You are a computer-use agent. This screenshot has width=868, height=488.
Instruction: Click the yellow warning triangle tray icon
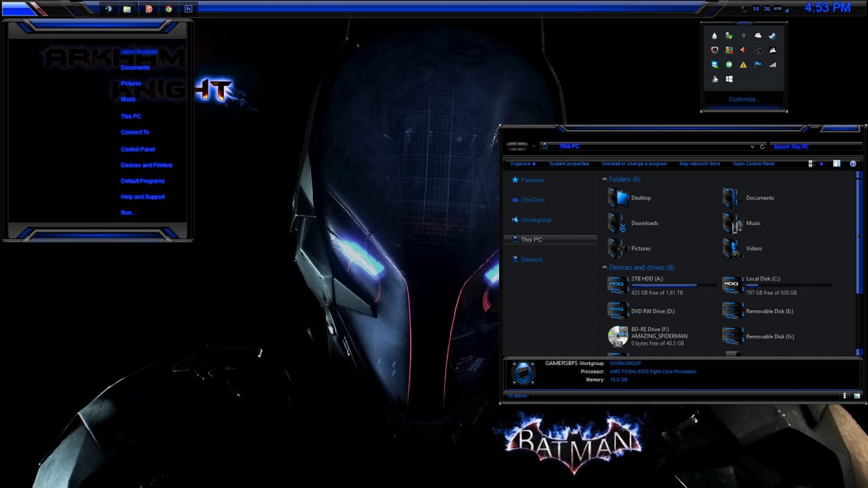[x=743, y=64]
